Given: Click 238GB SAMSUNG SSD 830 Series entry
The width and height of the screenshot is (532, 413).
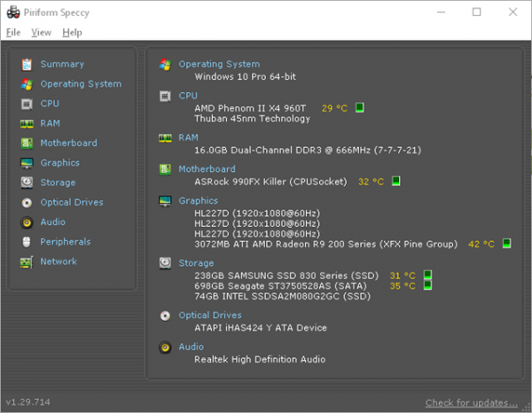Looking at the screenshot, I should tap(286, 276).
